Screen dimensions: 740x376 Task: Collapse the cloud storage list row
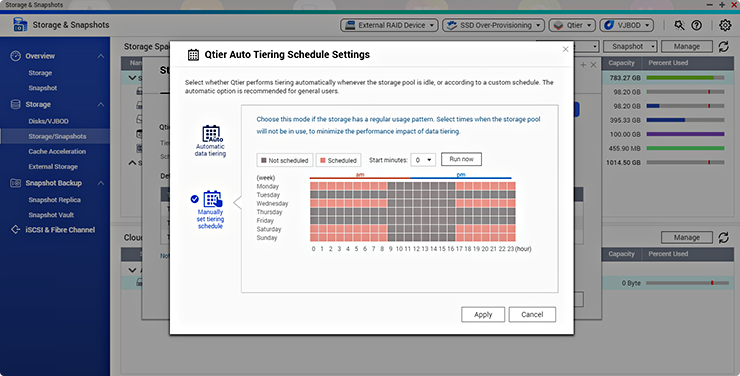pyautogui.click(x=132, y=270)
